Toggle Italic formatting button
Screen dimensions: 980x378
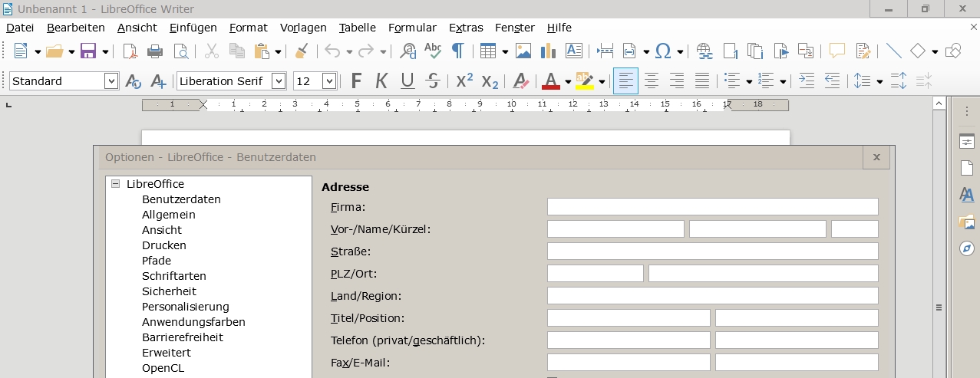(x=381, y=81)
